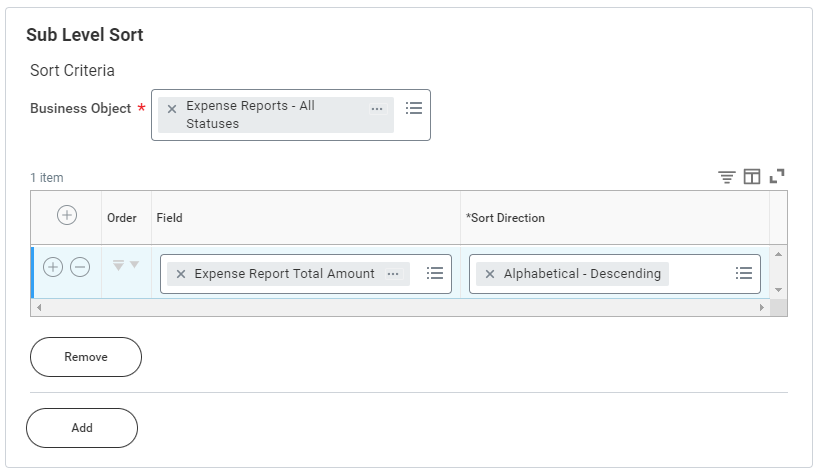This screenshot has height=474, width=819.
Task: Toggle fullscreen view of the grid
Action: tap(777, 176)
